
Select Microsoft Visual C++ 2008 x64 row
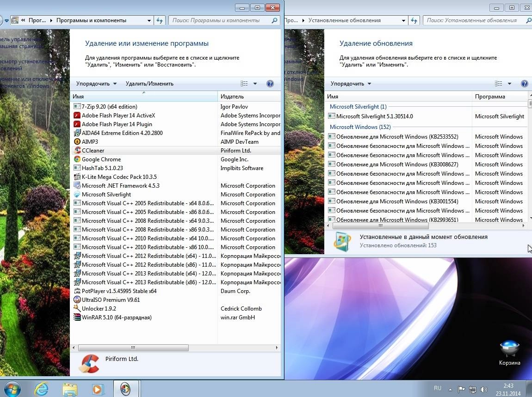point(176,221)
